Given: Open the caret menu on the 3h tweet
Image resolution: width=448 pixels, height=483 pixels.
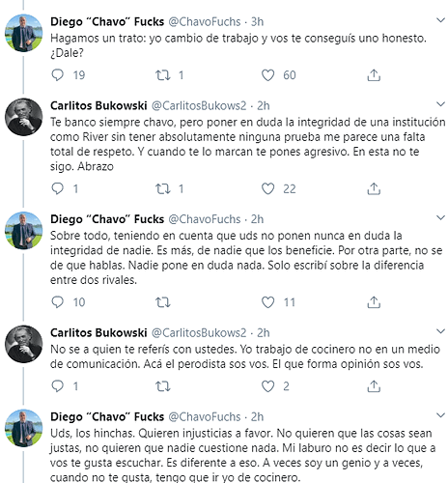Looking at the screenshot, I should [440, 20].
